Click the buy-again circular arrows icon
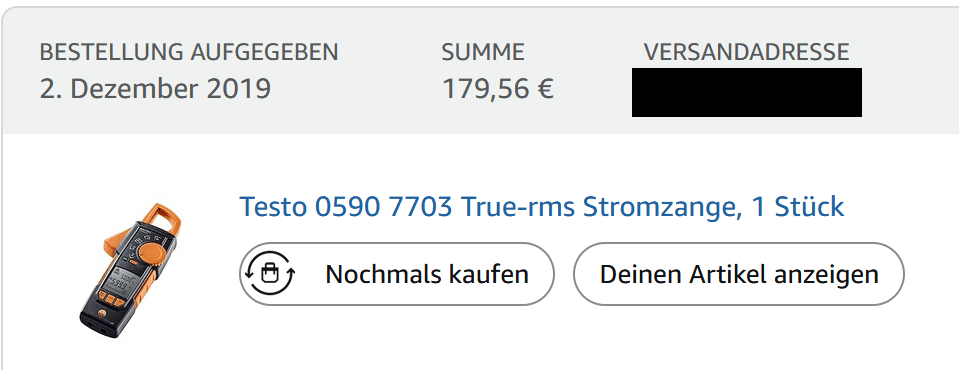The width and height of the screenshot is (959, 370). point(269,274)
